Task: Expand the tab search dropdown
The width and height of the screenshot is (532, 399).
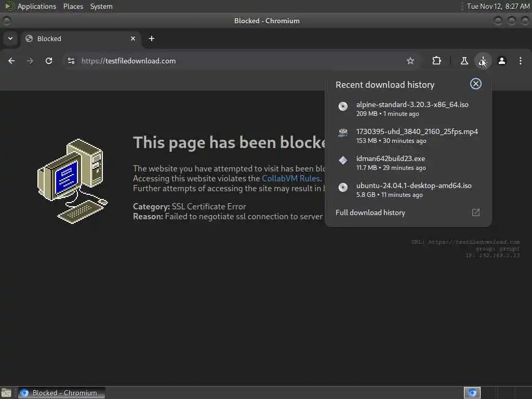Action: pyautogui.click(x=10, y=38)
